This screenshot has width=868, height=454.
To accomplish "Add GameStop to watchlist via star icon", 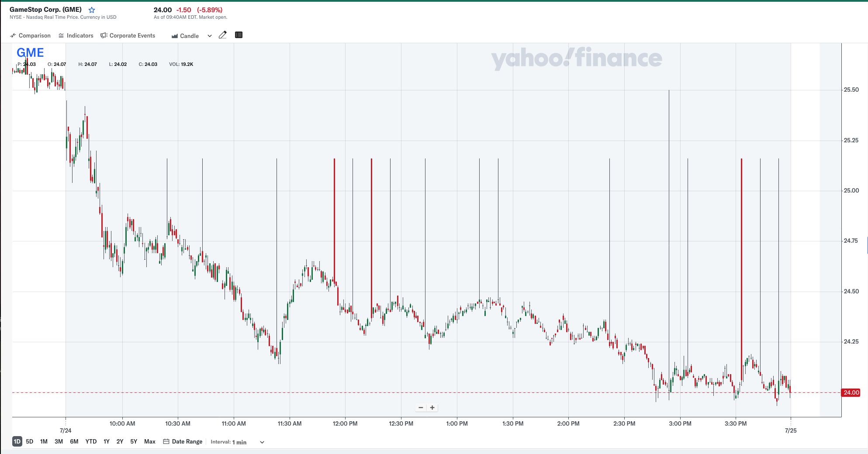I will point(92,10).
